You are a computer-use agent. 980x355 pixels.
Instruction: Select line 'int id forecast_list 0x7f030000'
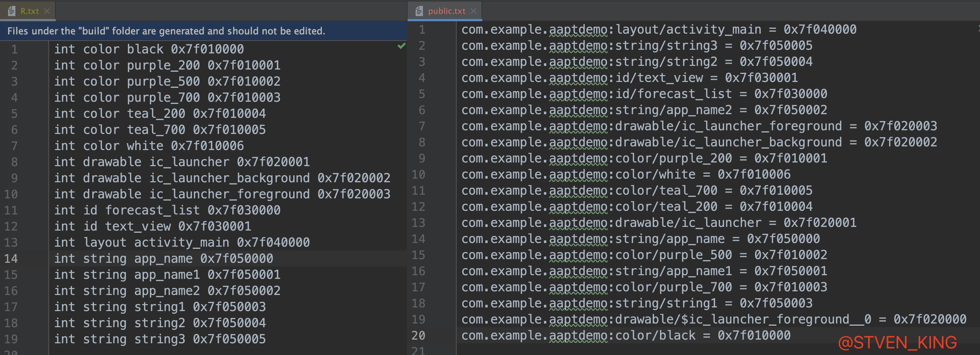pos(167,210)
